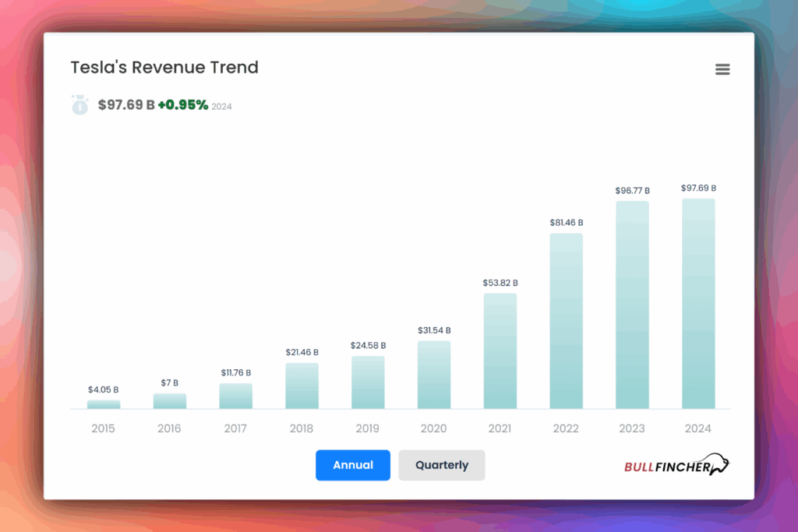
Task: Click the $4.05 B label above 2015 bar
Action: tap(103, 389)
